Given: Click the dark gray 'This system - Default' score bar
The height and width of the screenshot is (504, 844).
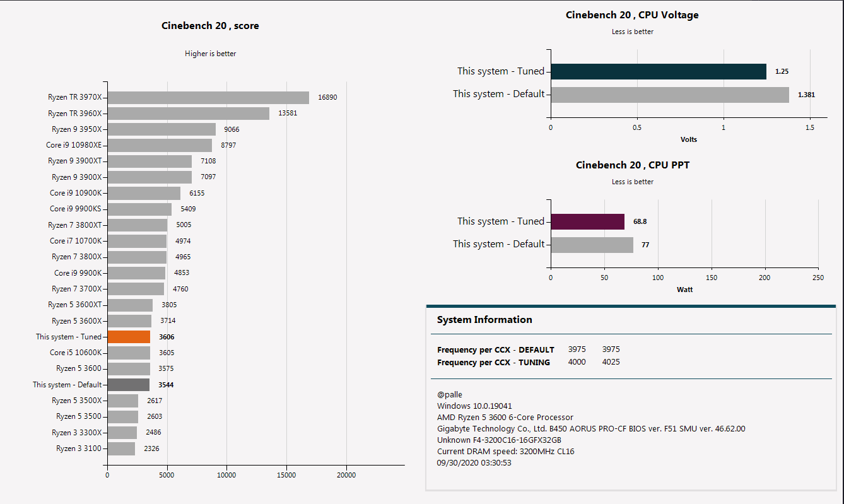Looking at the screenshot, I should 129,385.
